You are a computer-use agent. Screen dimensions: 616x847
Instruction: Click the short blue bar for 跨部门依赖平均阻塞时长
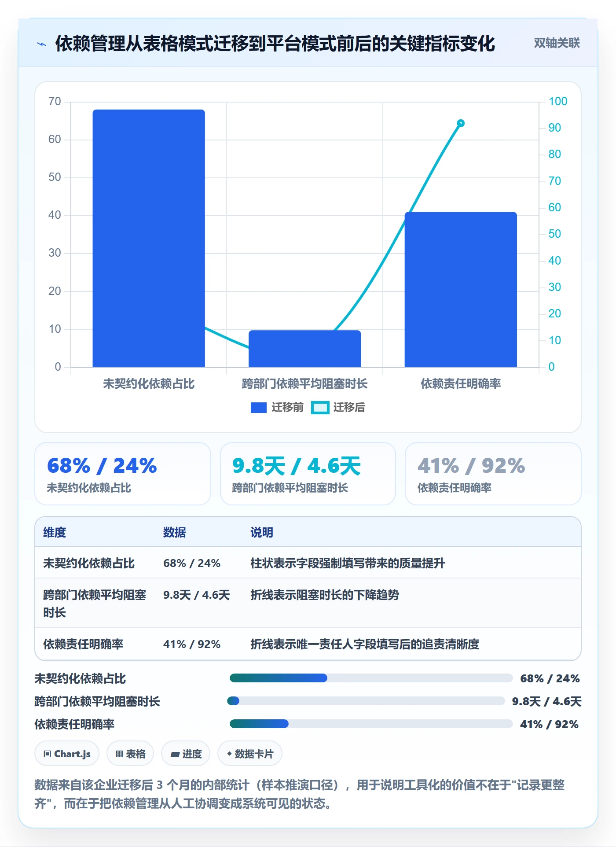(304, 349)
